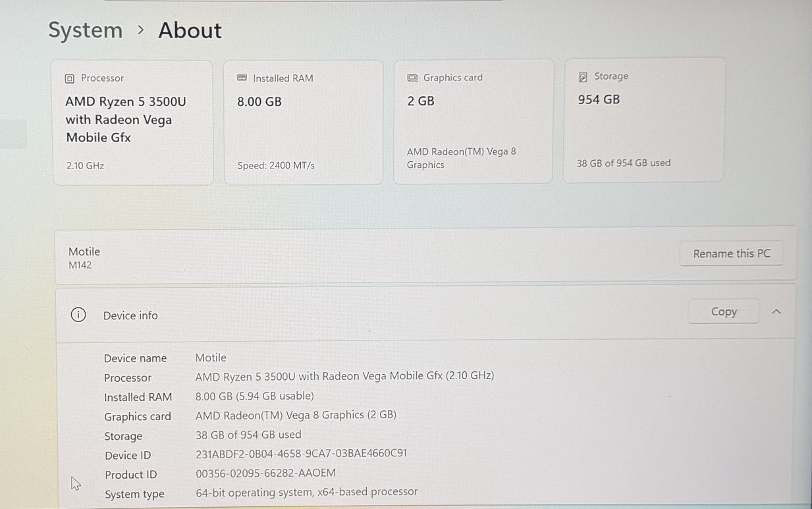Open the Storage 954 GB card
The width and height of the screenshot is (812, 509).
(x=643, y=120)
